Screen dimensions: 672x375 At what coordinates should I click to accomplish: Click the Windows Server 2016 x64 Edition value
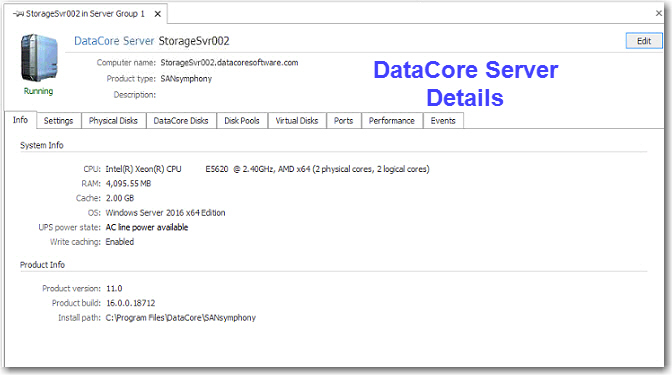[x=165, y=213]
